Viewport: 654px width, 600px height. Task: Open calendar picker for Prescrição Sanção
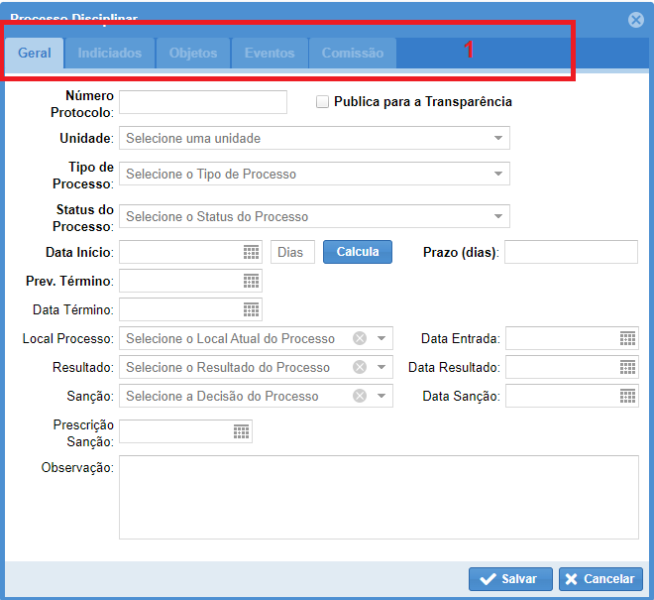pos(241,431)
